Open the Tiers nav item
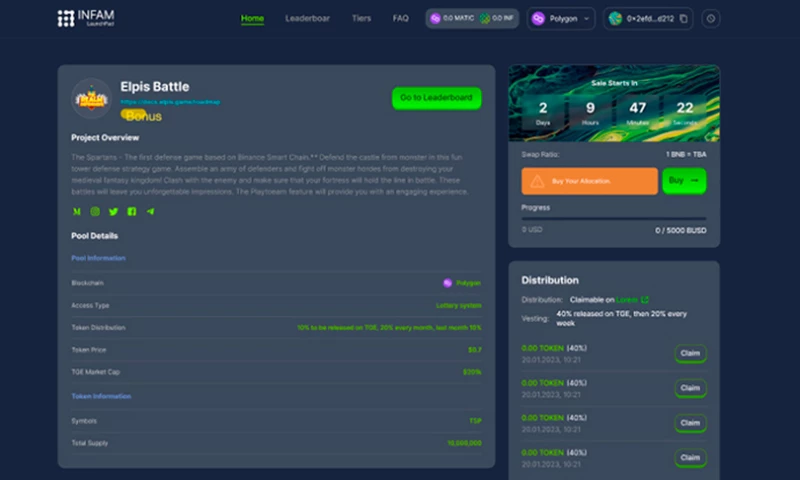800x480 pixels. [x=361, y=18]
